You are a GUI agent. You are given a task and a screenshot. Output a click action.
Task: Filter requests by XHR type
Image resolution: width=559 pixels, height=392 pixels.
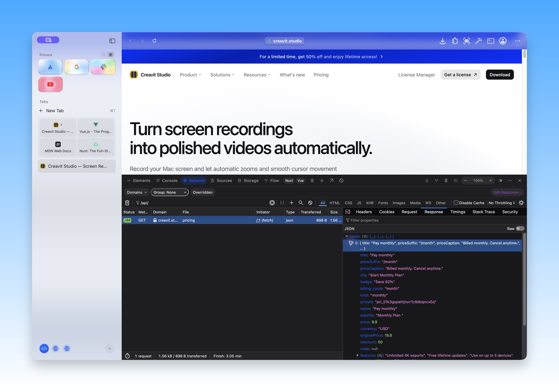[370, 203]
